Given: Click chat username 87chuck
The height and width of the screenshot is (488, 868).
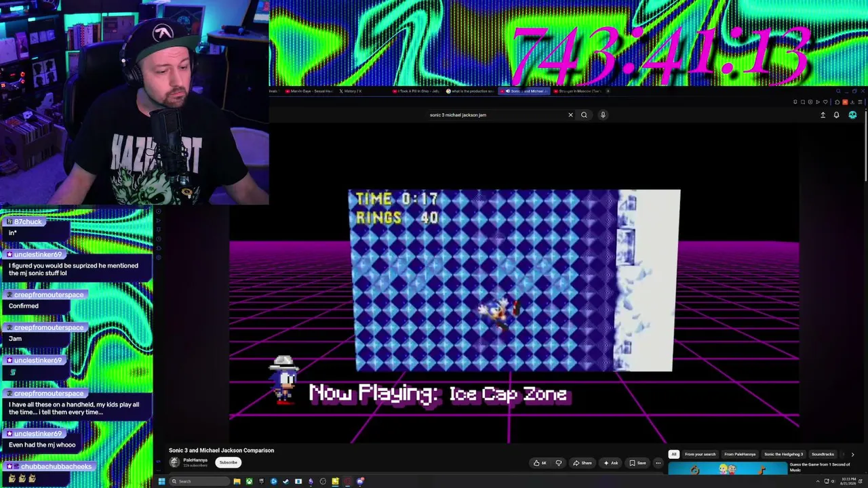Looking at the screenshot, I should [28, 222].
